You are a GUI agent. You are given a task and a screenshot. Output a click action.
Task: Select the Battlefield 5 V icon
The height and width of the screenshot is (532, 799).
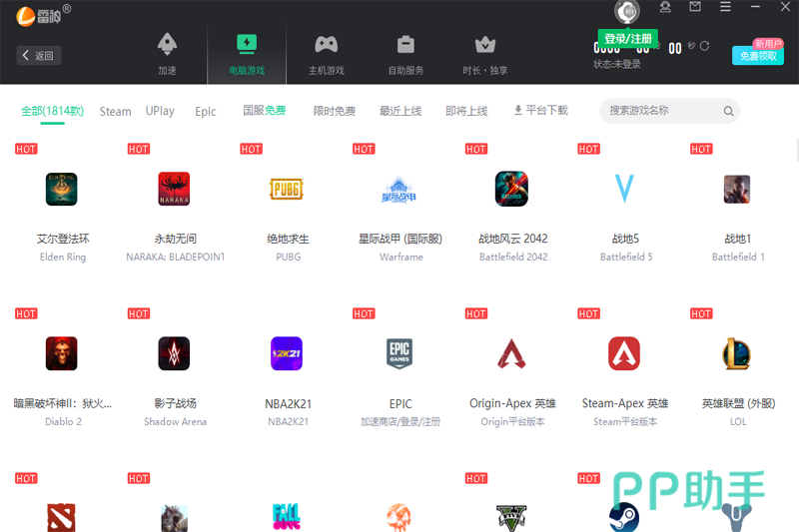624,189
